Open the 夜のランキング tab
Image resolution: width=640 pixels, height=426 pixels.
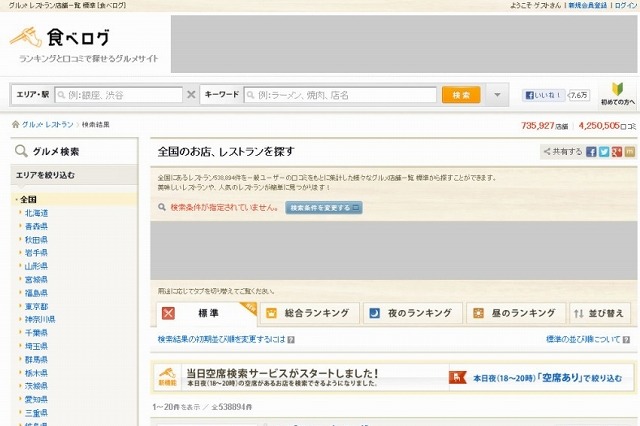pos(413,313)
